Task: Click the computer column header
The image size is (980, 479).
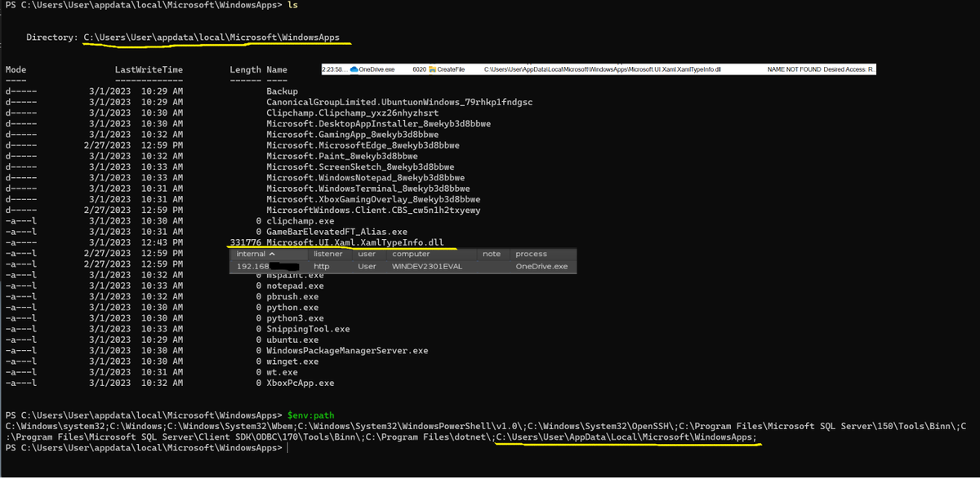Action: pos(411,254)
